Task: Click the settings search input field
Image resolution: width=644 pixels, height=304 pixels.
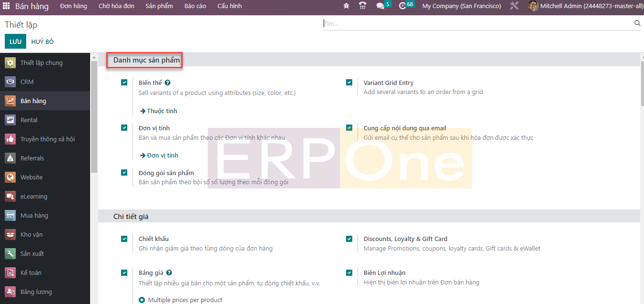Action: pos(477,23)
